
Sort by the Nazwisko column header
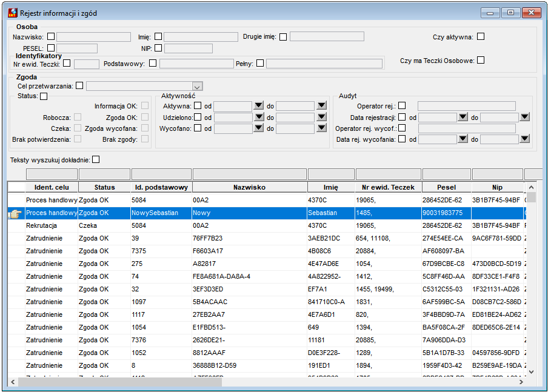[x=250, y=187]
